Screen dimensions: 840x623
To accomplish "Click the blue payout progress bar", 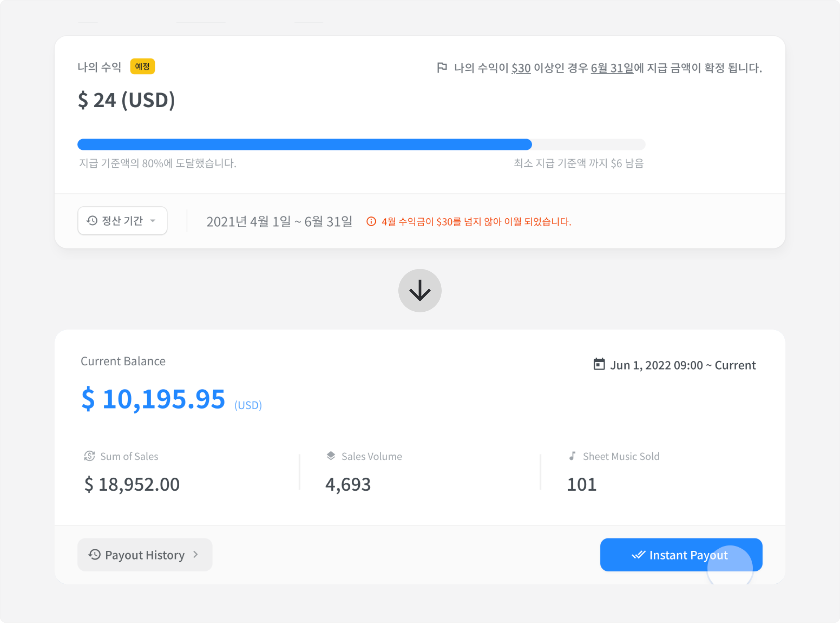I will [304, 144].
